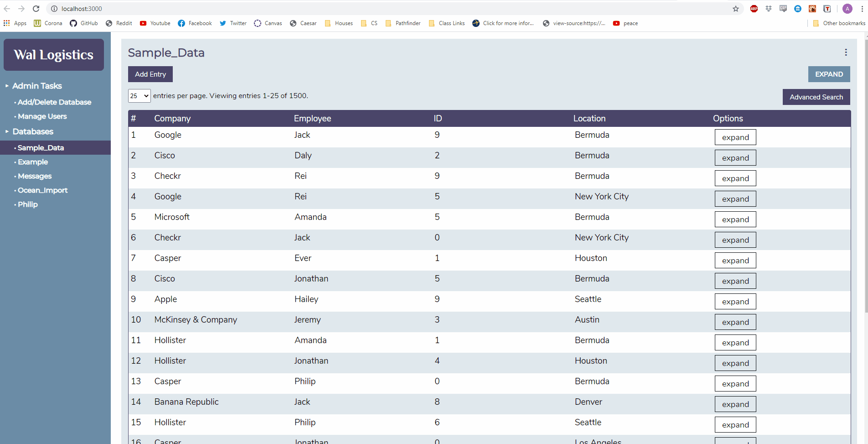Expand row 4 Google Rei
This screenshot has width=868, height=444.
click(735, 199)
